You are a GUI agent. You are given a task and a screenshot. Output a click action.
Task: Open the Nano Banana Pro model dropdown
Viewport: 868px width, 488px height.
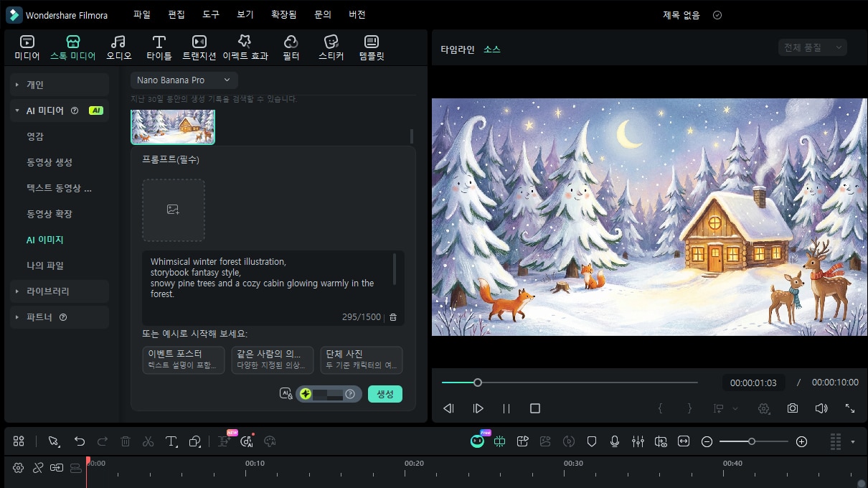pos(183,80)
